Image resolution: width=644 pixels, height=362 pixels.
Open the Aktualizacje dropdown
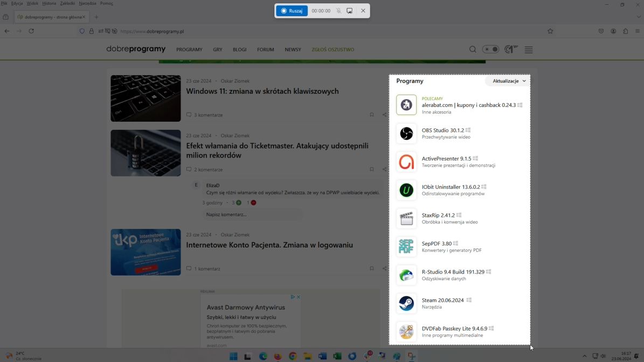pyautogui.click(x=507, y=80)
